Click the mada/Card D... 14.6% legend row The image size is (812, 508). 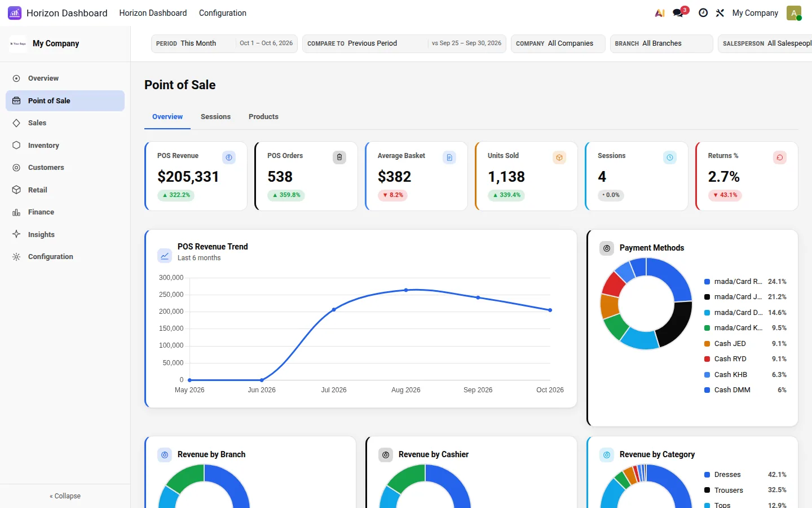[745, 313]
